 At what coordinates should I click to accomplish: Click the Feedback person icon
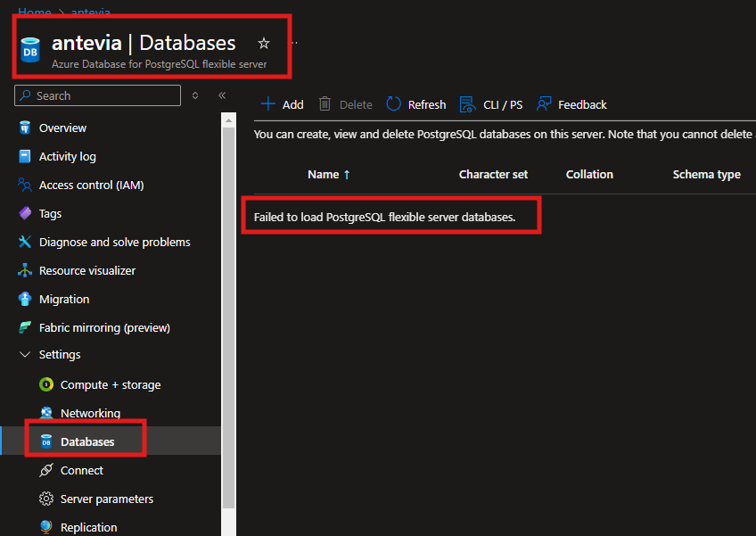tap(544, 104)
